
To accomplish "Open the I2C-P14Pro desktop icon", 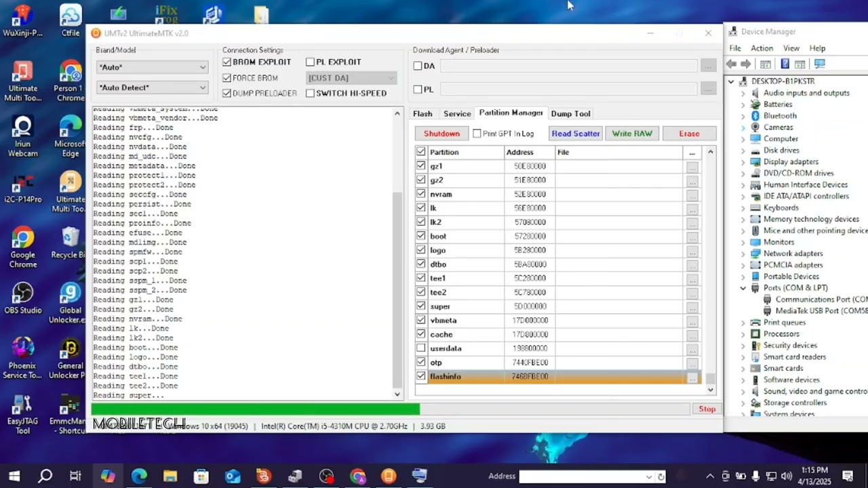I will point(22,188).
